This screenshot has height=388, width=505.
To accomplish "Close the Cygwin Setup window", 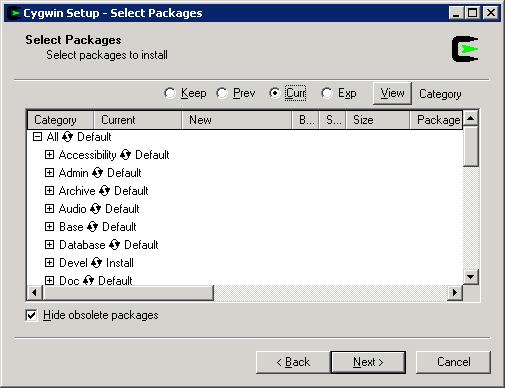I will point(491,13).
